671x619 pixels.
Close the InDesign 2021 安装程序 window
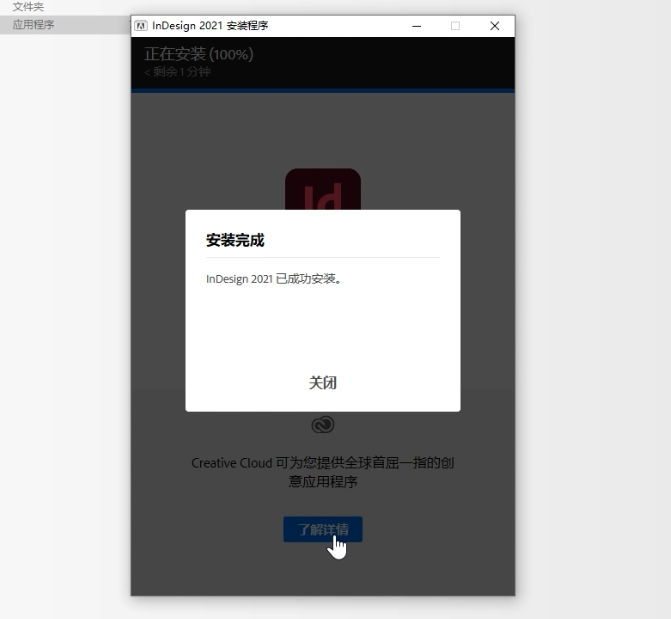[495, 26]
